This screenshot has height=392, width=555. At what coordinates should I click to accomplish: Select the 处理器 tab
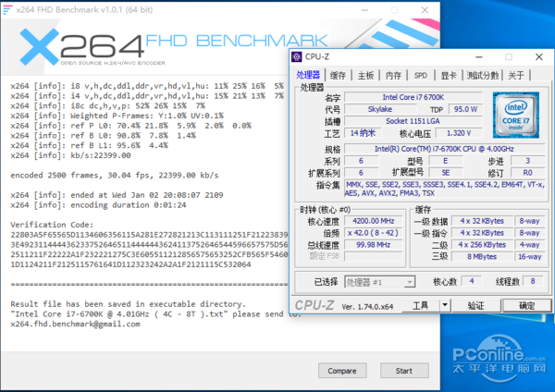(x=308, y=75)
